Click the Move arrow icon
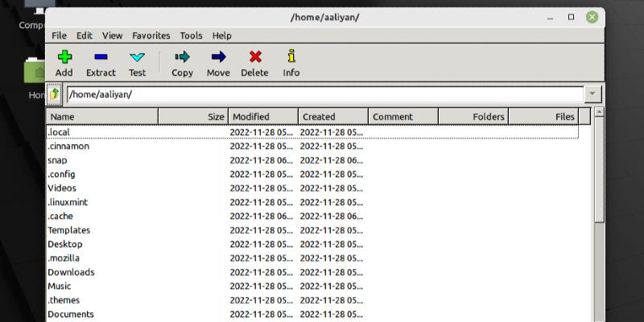The height and width of the screenshot is (322, 644). pyautogui.click(x=218, y=56)
